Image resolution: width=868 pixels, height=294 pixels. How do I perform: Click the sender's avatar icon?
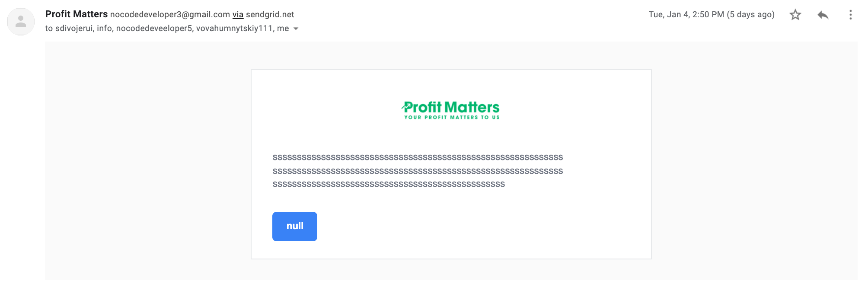[21, 22]
